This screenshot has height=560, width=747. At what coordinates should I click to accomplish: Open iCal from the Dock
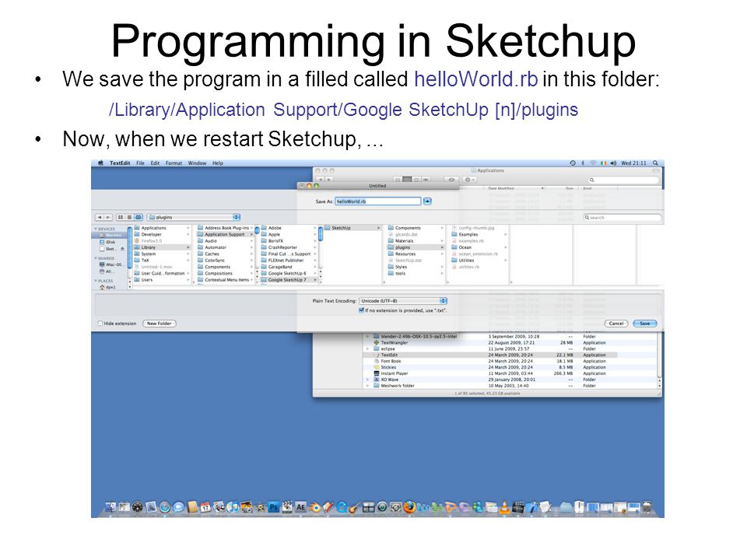click(205, 508)
